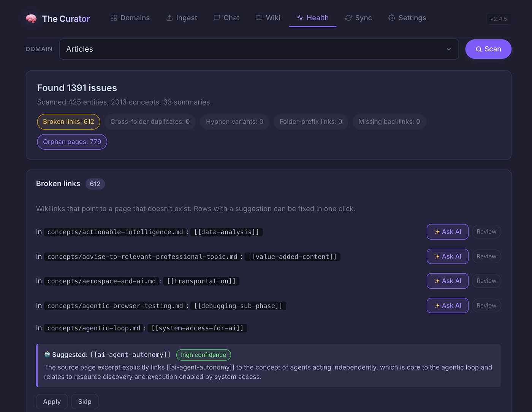The image size is (532, 412).
Task: Click the concepts/advise-to-relevant-professional-topic.md path
Action: pos(142,257)
